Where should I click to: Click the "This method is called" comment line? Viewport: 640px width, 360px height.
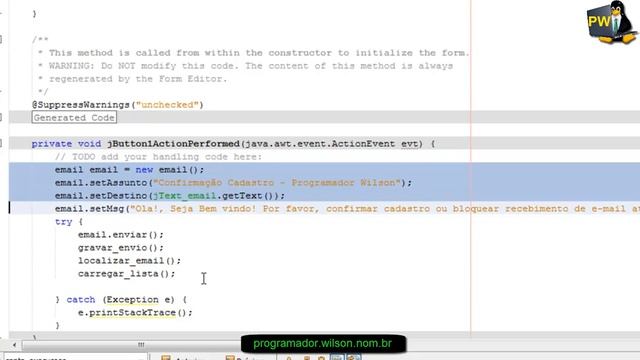pos(253,53)
